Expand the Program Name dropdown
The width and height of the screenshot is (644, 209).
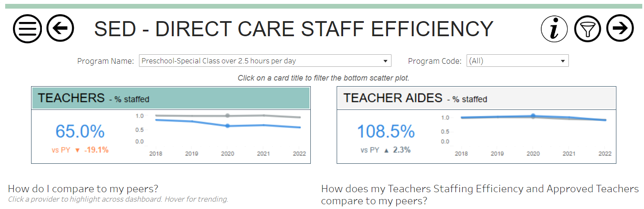265,61
